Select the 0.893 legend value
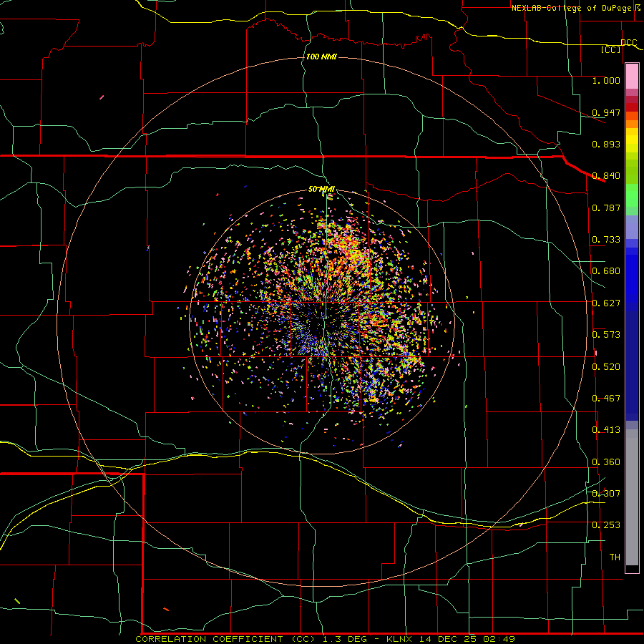The image size is (644, 644). (606, 144)
